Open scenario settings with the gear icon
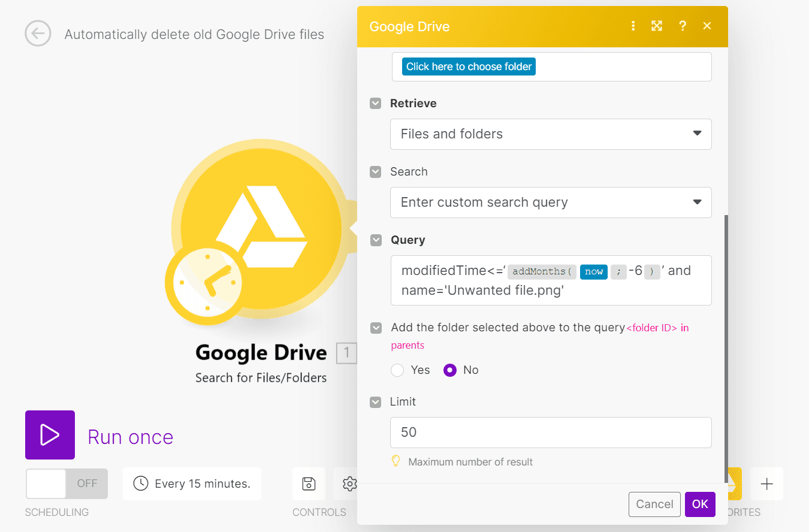This screenshot has width=809, height=532. (x=349, y=483)
